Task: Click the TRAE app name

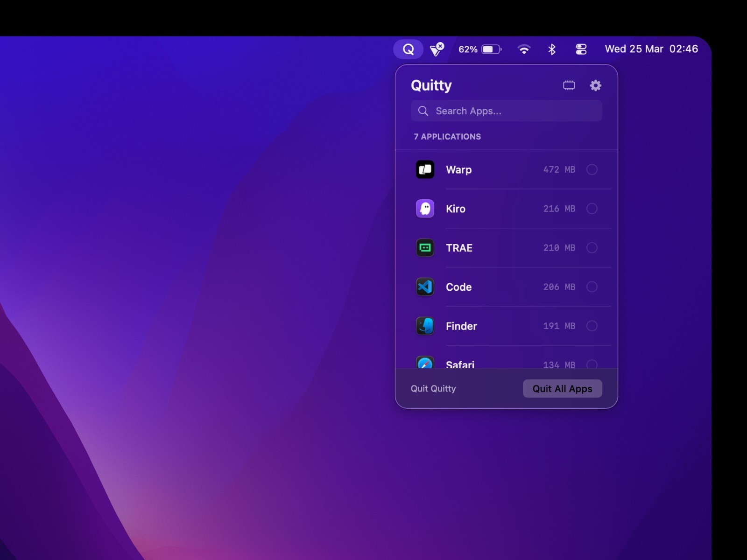Action: pos(459,248)
